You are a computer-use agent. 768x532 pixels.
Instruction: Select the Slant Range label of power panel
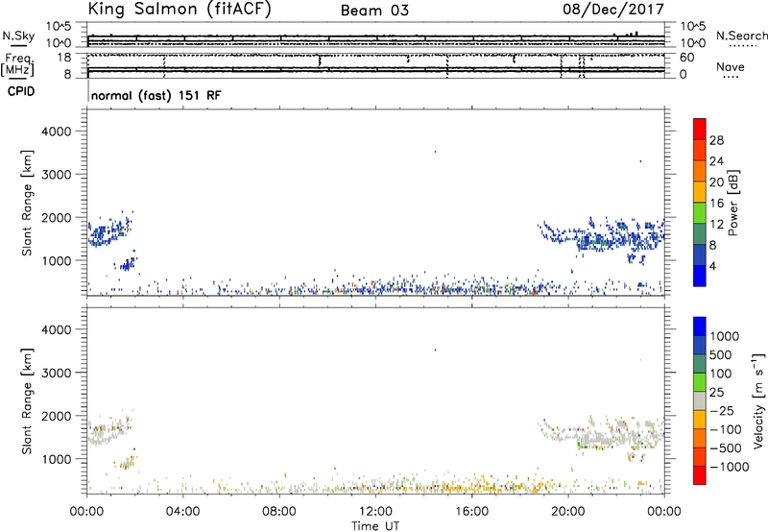point(27,203)
